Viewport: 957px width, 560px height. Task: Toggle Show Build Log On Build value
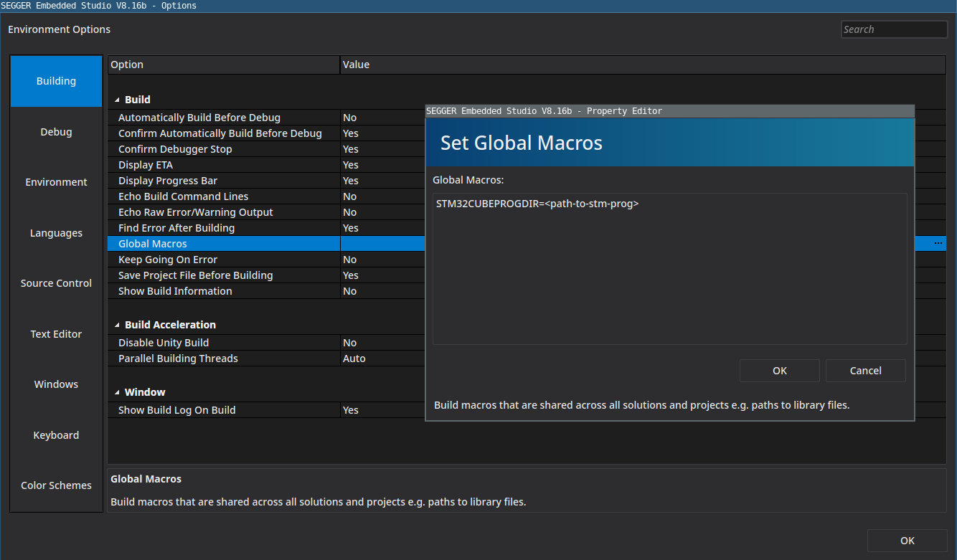(x=380, y=410)
